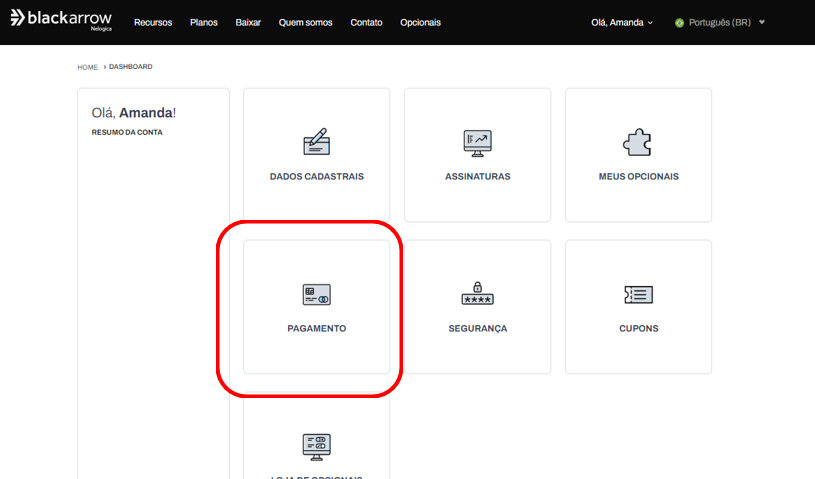Viewport: 815px width, 479px height.
Task: Click the HOME breadcrumb link
Action: pos(88,67)
